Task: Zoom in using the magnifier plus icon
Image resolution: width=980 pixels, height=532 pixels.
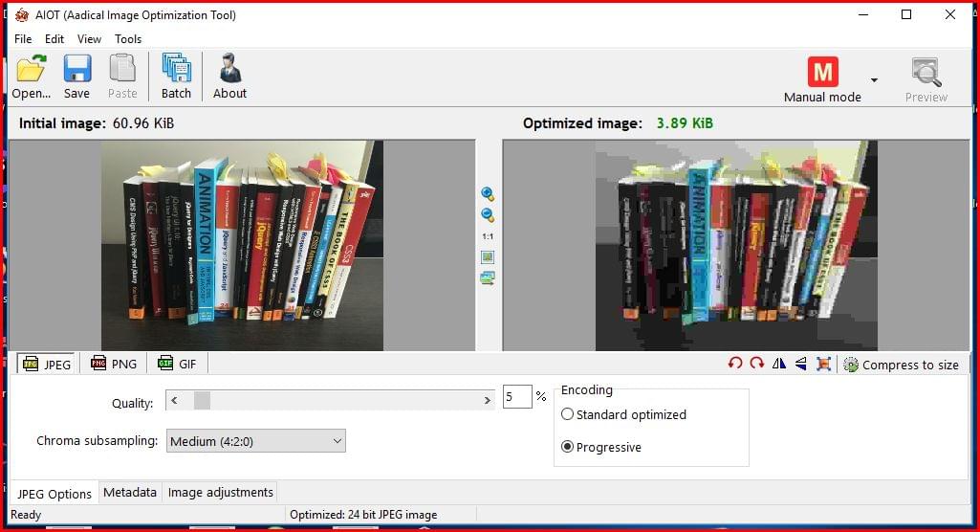Action: point(488,193)
